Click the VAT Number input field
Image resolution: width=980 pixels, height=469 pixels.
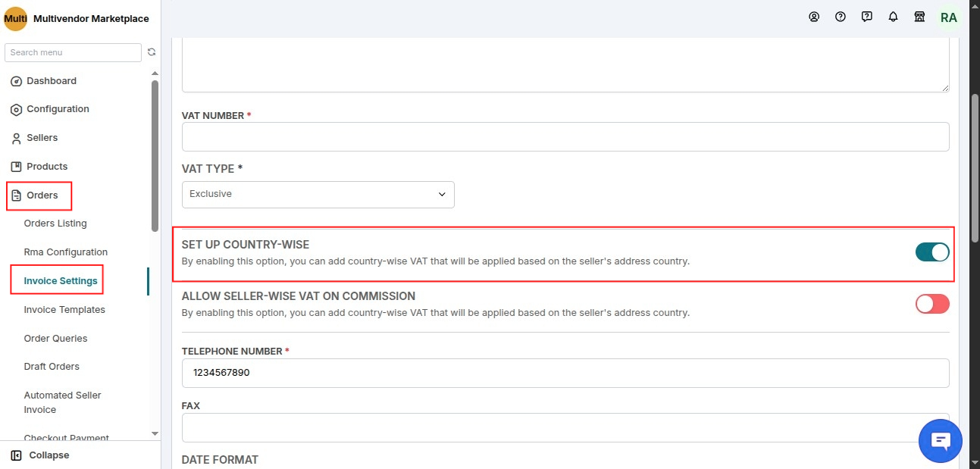[565, 136]
